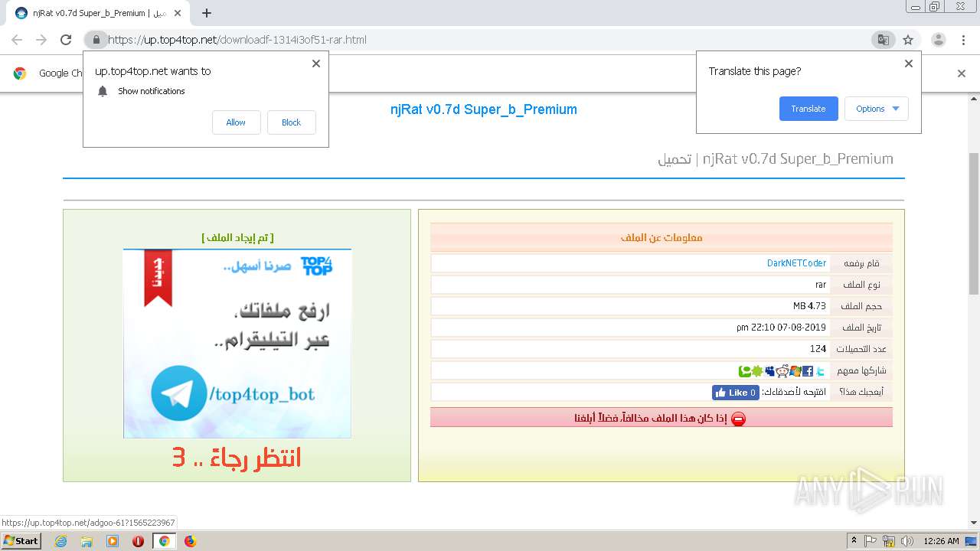Open Action Center flag icon
The width and height of the screenshot is (980, 551).
point(871,541)
